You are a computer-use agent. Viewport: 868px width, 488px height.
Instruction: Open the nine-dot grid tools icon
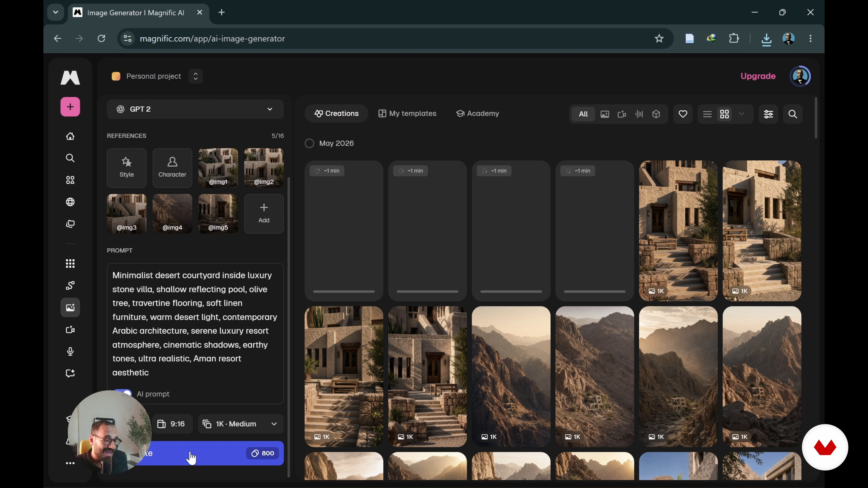point(70,264)
